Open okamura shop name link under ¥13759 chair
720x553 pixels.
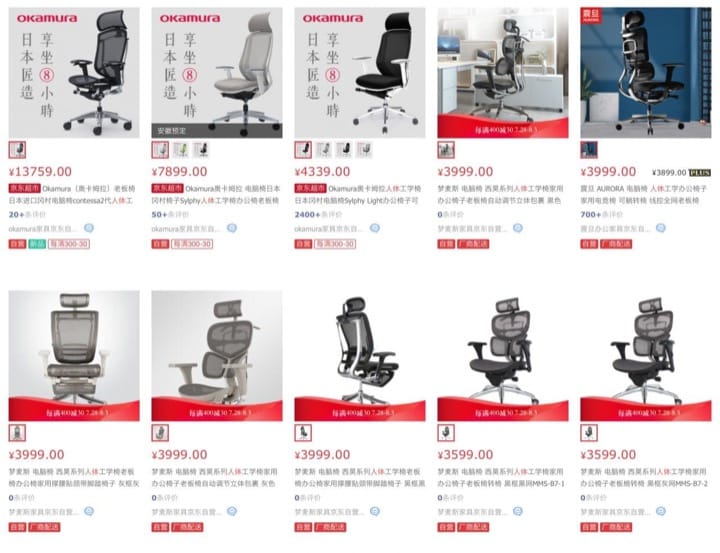44,229
